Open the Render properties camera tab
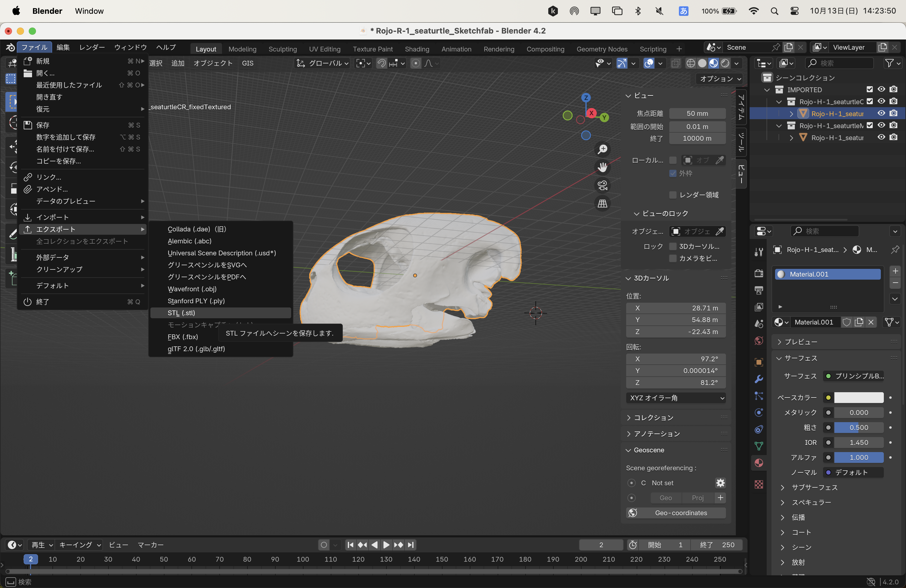This screenshot has width=906, height=588. [759, 273]
